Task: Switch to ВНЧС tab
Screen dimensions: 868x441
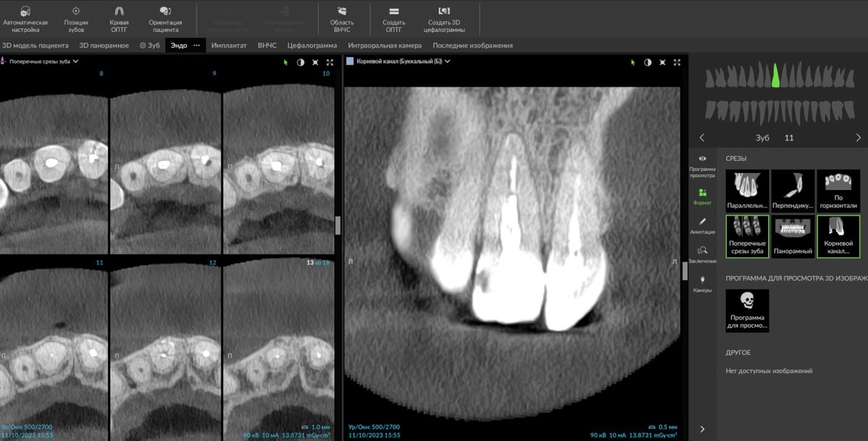Action: 267,45
